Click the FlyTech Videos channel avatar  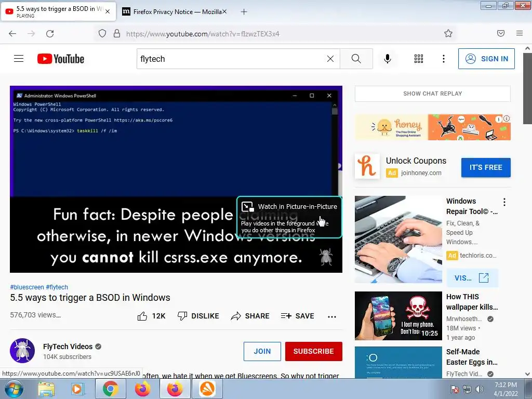point(22,351)
